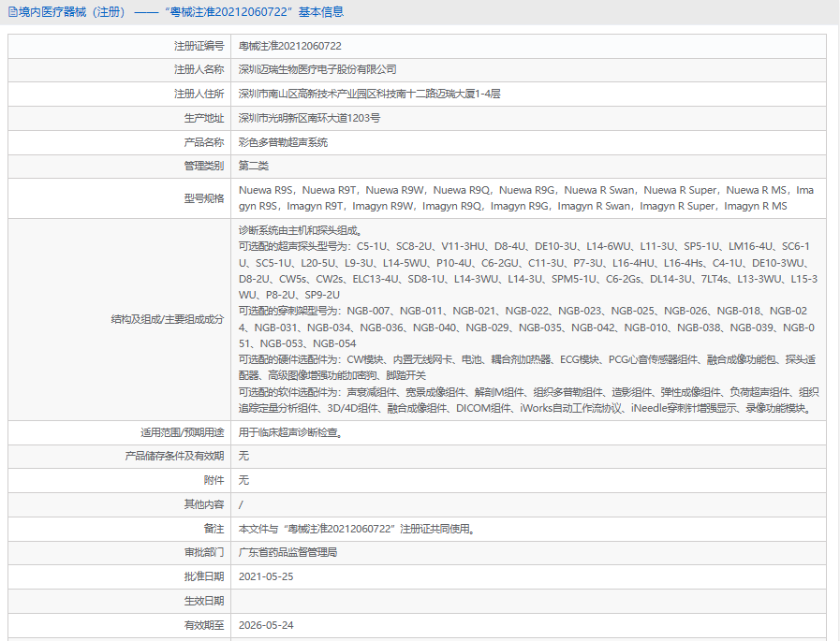Click the 审批部门 label

[x=203, y=553]
